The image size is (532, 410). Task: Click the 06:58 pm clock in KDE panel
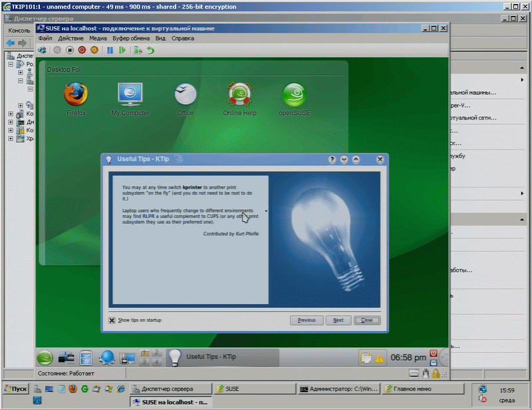click(x=408, y=358)
